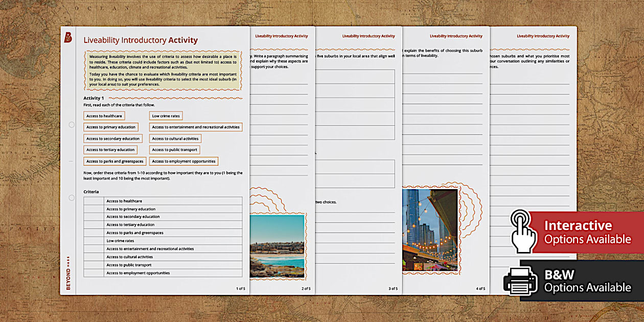Open page "4 of 5"
This screenshot has width=644, height=322.
pyautogui.click(x=480, y=287)
